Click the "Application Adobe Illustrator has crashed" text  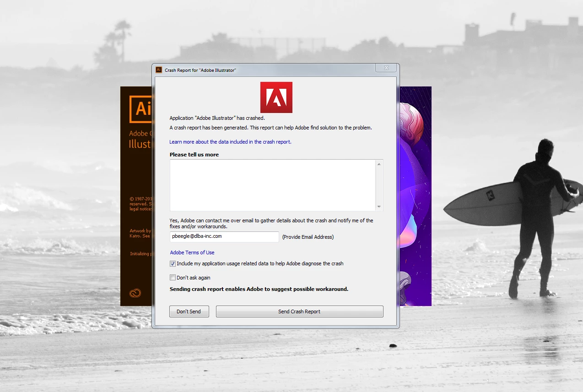217,118
